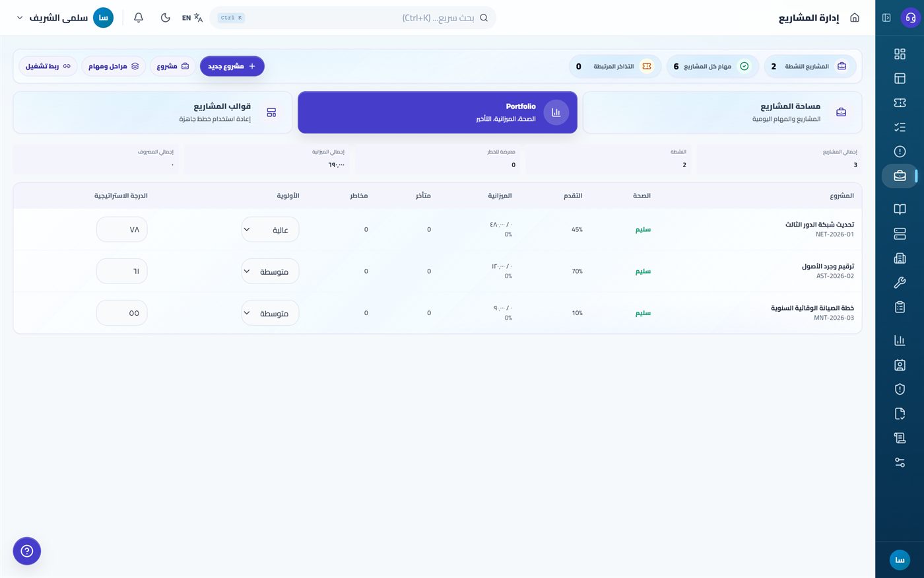The height and width of the screenshot is (578, 924).
Task: Open the sliders settings icon in sidebar
Action: (x=900, y=462)
